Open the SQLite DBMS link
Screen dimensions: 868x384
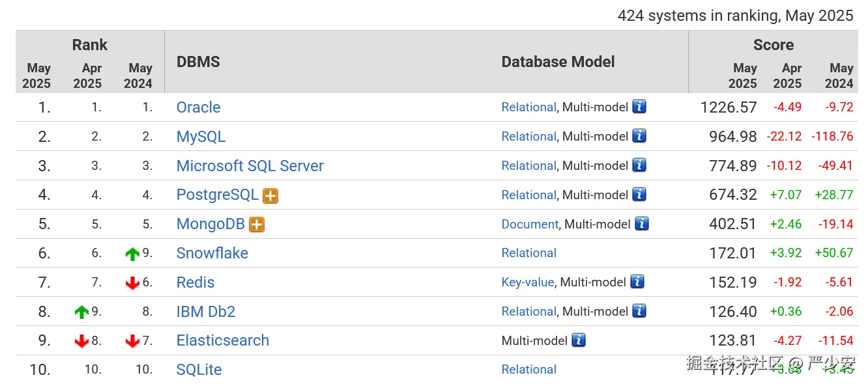click(199, 370)
